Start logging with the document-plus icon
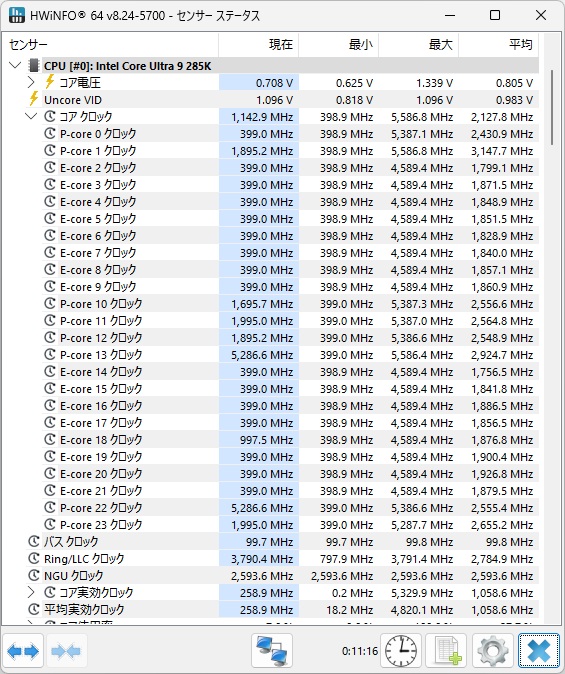565x674 pixels. pos(447,652)
